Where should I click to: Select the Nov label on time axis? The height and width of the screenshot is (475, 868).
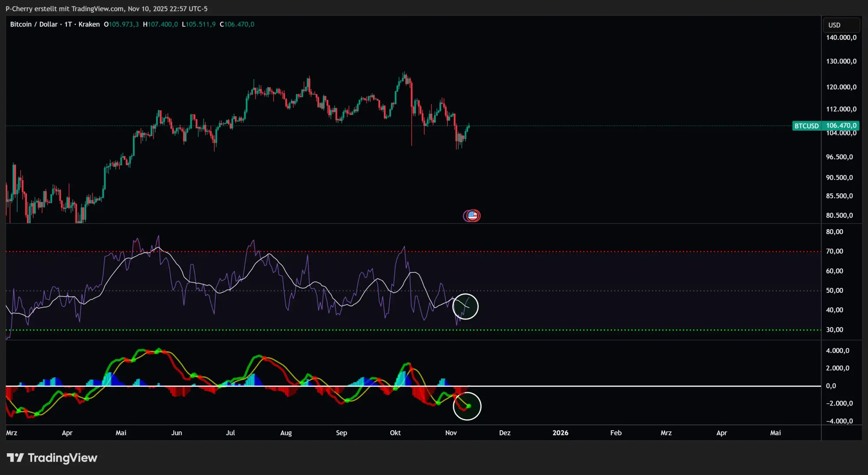coord(450,433)
